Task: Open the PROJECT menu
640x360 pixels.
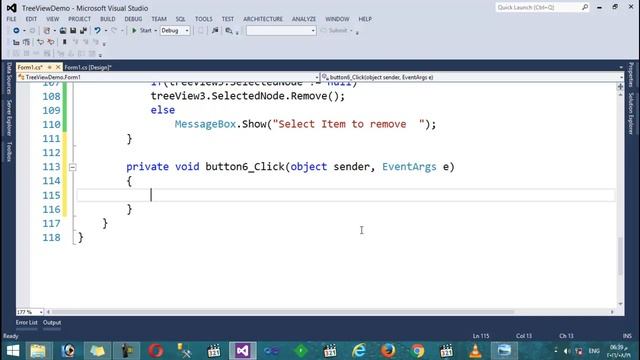Action: [79, 19]
